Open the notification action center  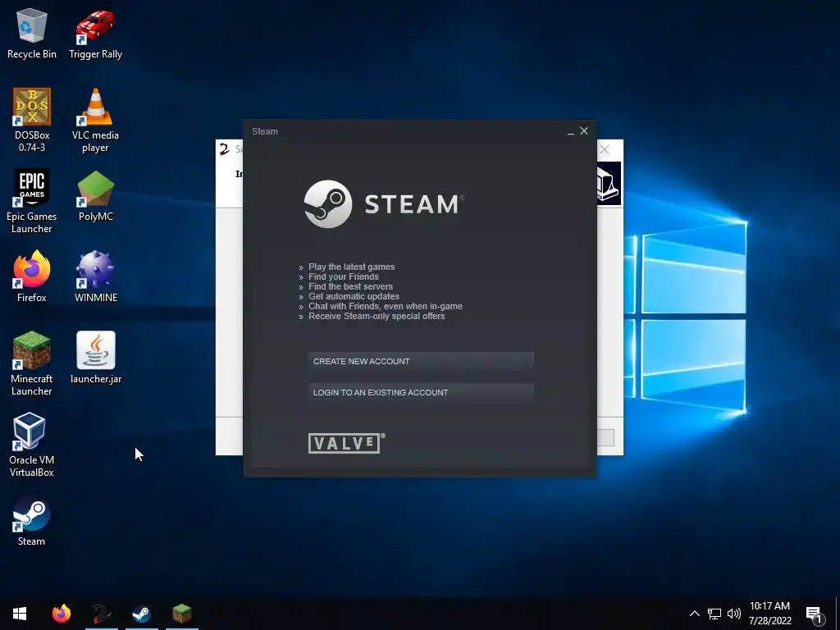tap(815, 614)
